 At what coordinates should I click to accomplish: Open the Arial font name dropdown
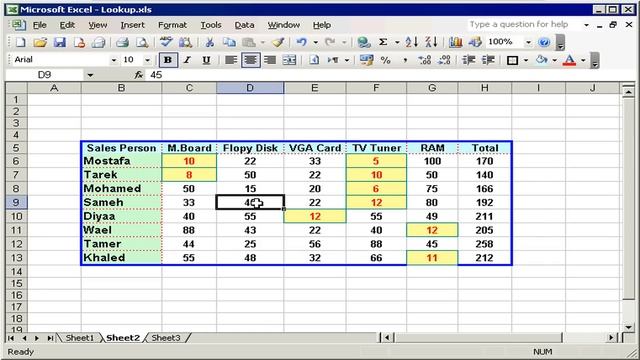113,60
